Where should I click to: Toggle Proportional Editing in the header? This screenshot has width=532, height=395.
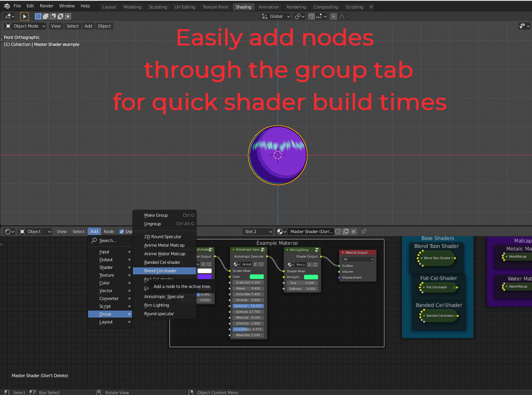[x=333, y=16]
